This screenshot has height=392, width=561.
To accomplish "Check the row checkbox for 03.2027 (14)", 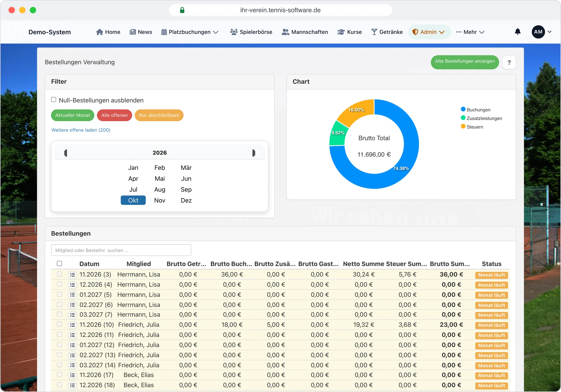I will pyautogui.click(x=59, y=365).
